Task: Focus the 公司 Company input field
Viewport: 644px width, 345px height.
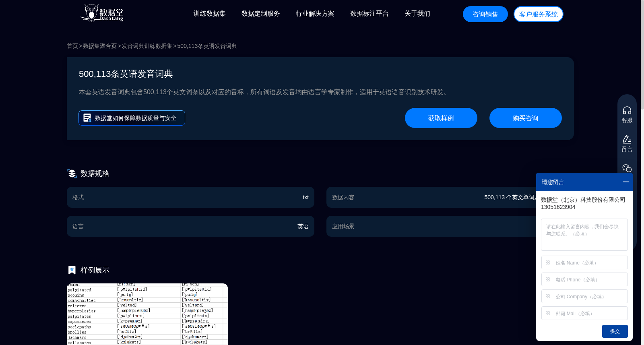Action: (584, 296)
